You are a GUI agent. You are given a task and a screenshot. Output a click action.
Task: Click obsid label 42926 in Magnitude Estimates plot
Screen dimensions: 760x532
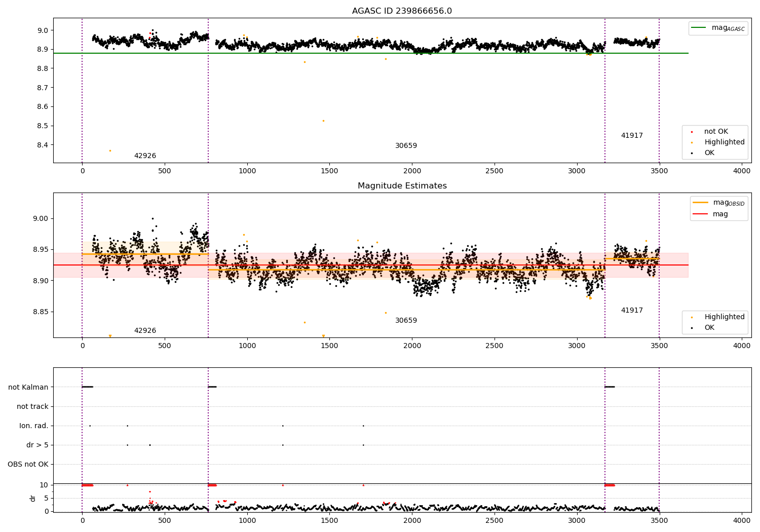click(x=145, y=331)
